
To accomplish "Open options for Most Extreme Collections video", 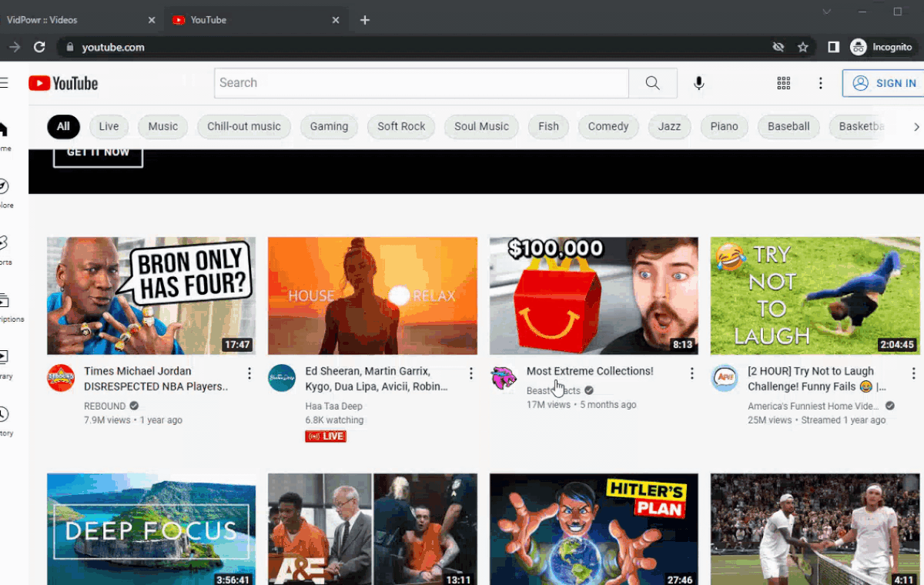I will pyautogui.click(x=691, y=373).
